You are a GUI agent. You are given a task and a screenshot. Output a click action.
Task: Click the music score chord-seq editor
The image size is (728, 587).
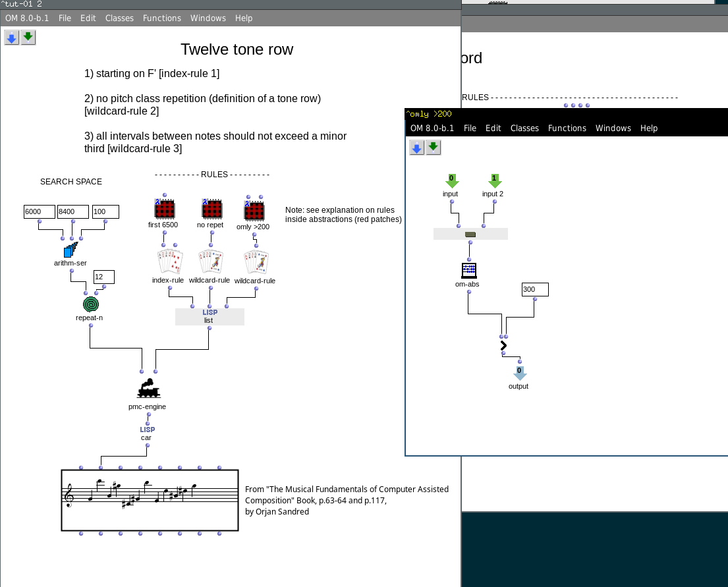click(150, 499)
